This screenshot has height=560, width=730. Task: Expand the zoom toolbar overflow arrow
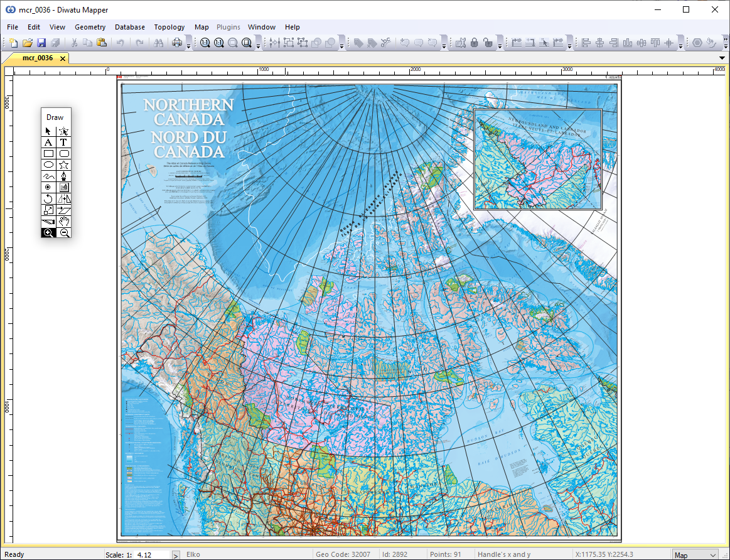(x=258, y=46)
